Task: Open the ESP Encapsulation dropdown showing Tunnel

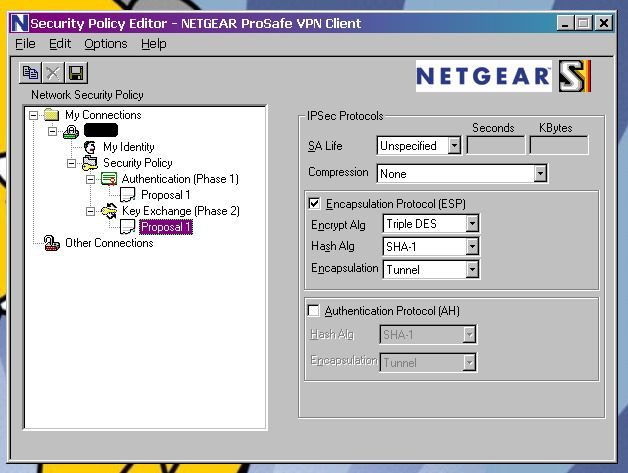Action: 472,269
